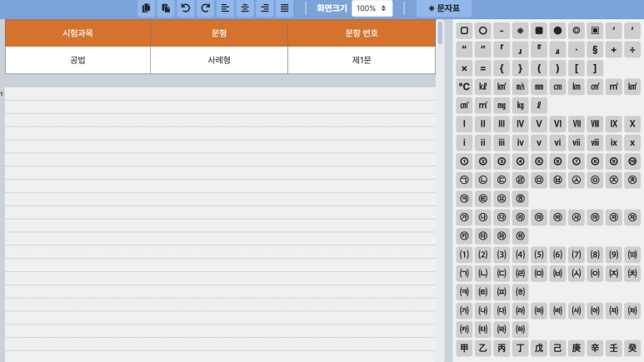Insert the filled black square symbol
This screenshot has width=644, height=362.
[x=539, y=31]
